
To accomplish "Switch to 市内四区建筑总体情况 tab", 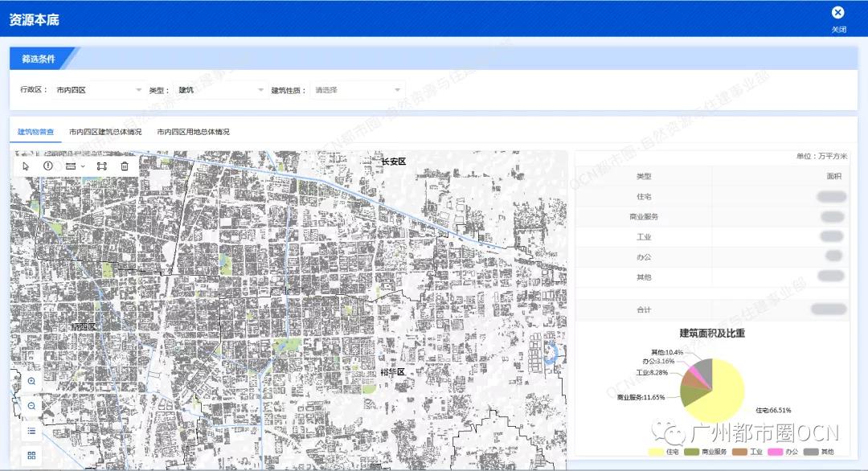I will [x=105, y=132].
